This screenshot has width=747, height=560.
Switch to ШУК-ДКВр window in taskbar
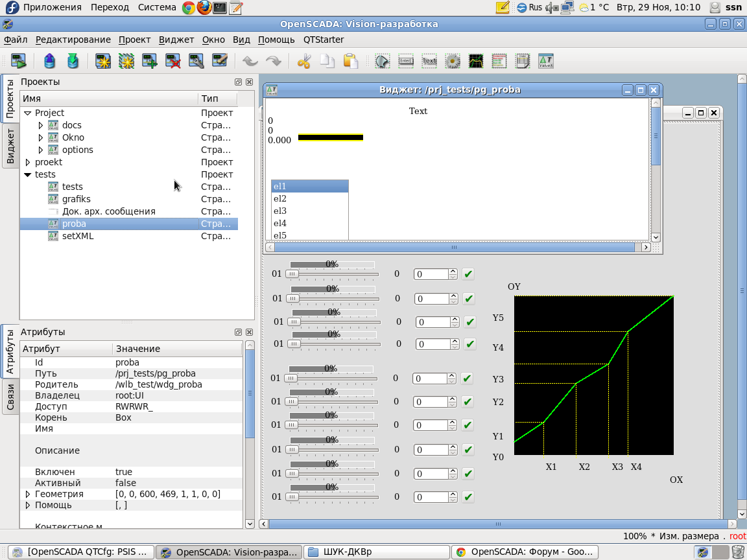pyautogui.click(x=376, y=552)
